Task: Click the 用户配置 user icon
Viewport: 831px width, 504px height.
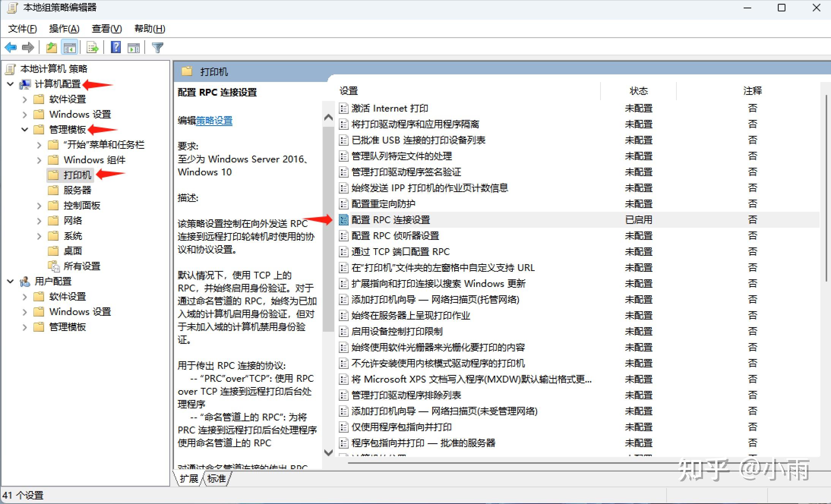Action: (x=25, y=282)
